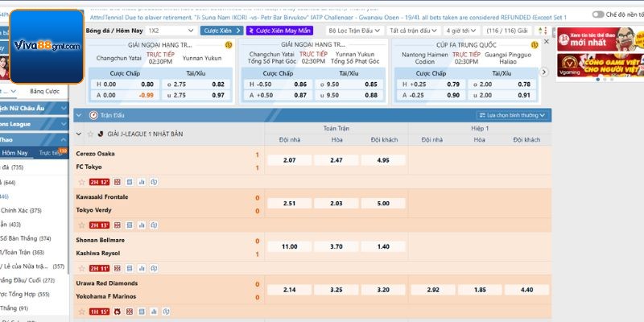Click the Viva88gml.com logo
The height and width of the screenshot is (322, 644).
[x=47, y=46]
